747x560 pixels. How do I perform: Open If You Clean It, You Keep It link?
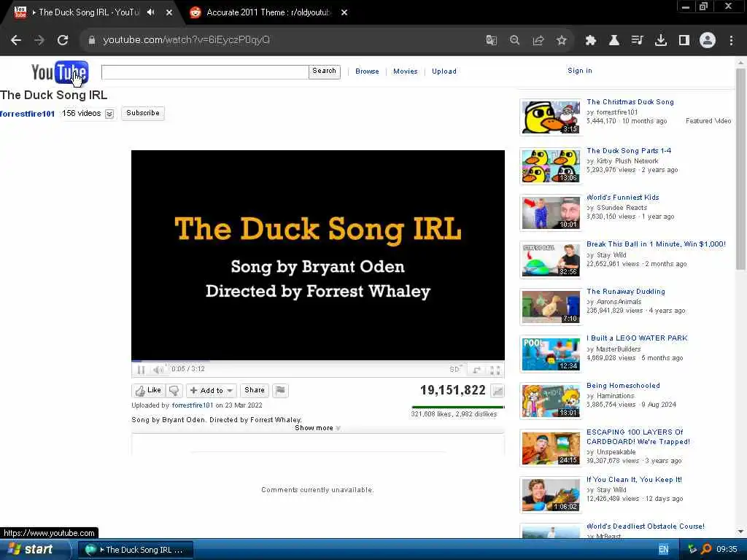pos(634,480)
